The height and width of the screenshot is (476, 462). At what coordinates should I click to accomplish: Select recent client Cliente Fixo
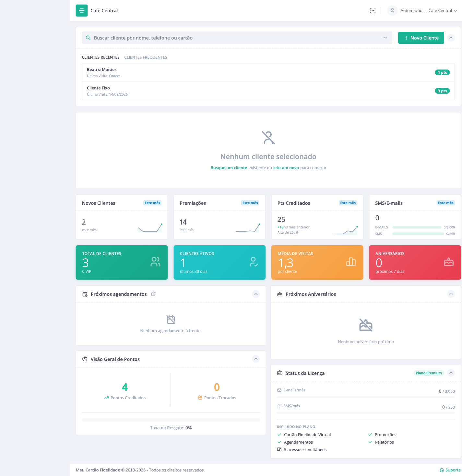pos(268,91)
